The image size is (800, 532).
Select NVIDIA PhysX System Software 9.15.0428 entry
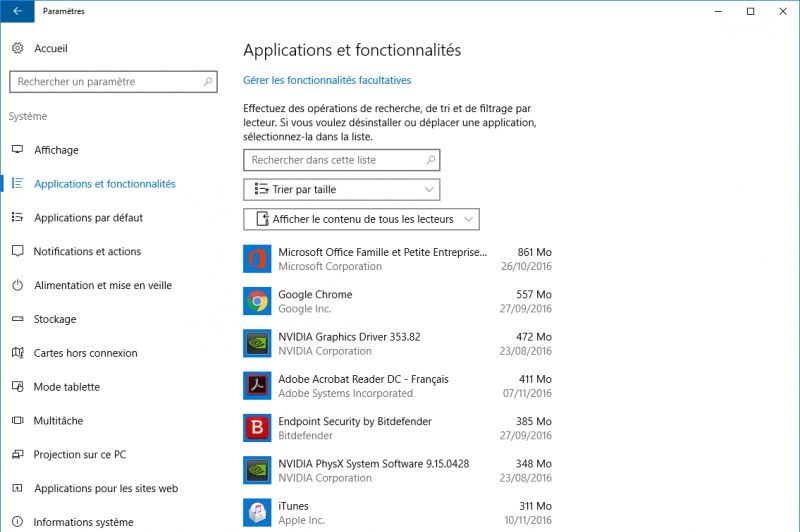click(373, 464)
